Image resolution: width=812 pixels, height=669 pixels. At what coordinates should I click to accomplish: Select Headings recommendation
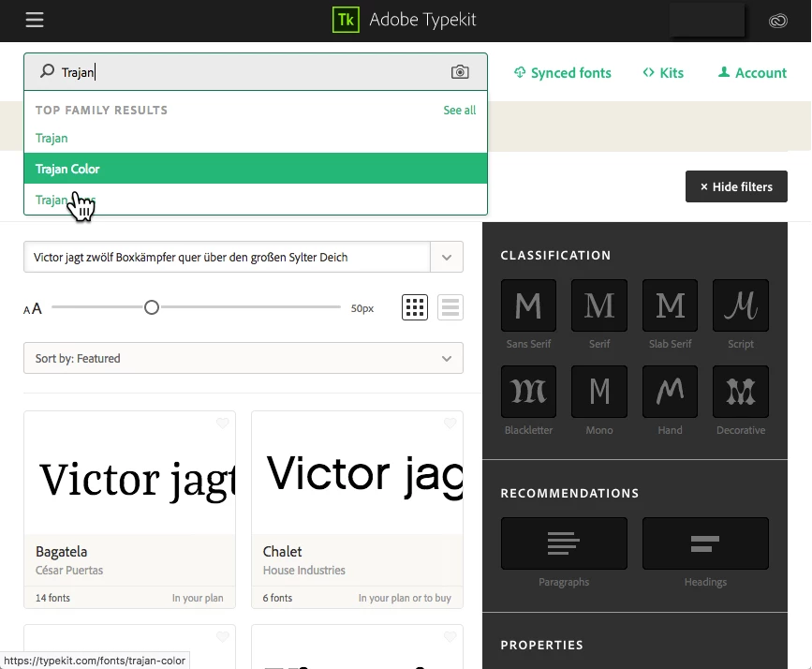[705, 543]
